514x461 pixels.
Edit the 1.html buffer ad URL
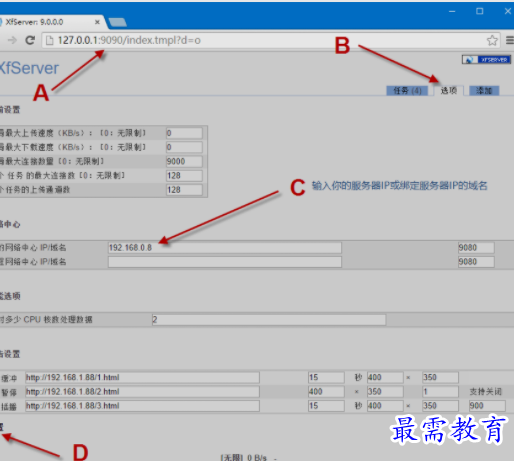pos(142,377)
